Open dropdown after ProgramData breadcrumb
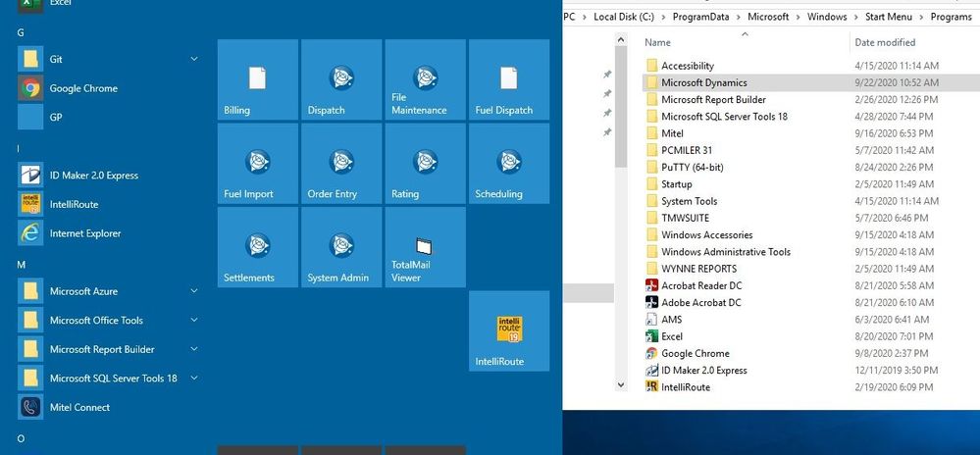Screen dimensions: 980x455 click(739, 17)
